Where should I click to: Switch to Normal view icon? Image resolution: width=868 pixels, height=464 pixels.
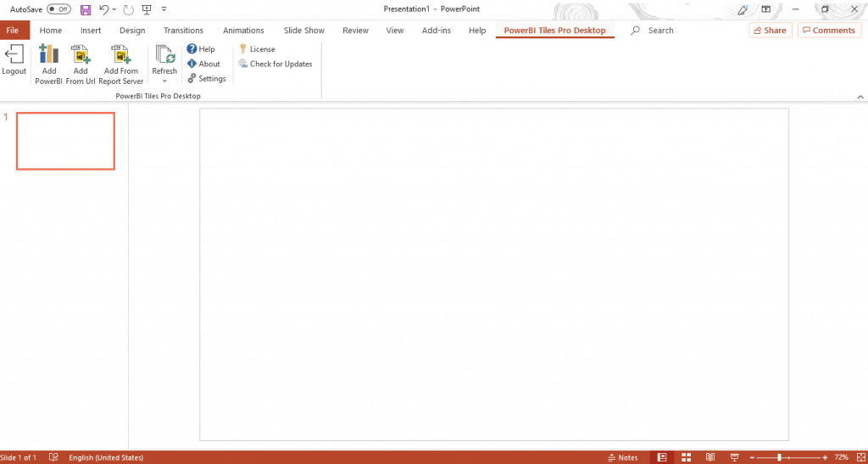click(x=661, y=457)
